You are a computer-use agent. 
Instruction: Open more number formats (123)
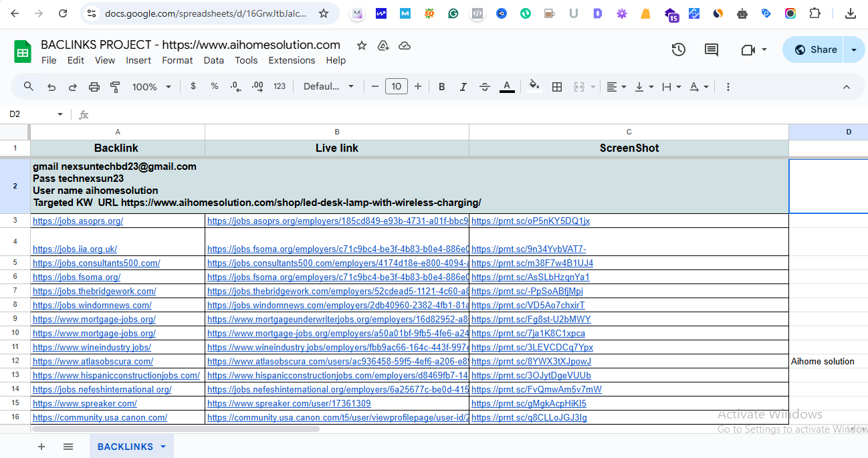[x=280, y=86]
